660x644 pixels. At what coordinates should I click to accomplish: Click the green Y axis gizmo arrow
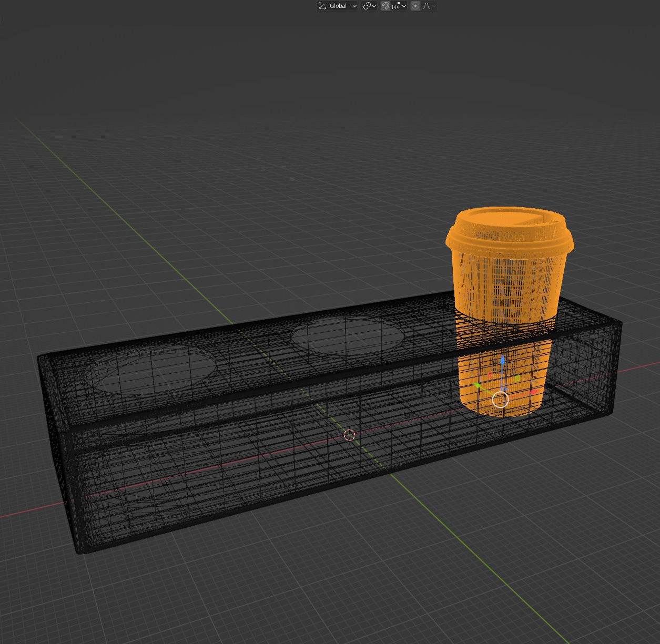coord(478,386)
